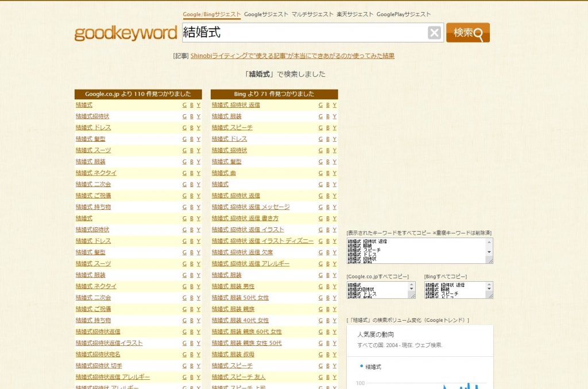Click G link in 結婚式 曲 row
588x389 pixels.
pyautogui.click(x=320, y=173)
